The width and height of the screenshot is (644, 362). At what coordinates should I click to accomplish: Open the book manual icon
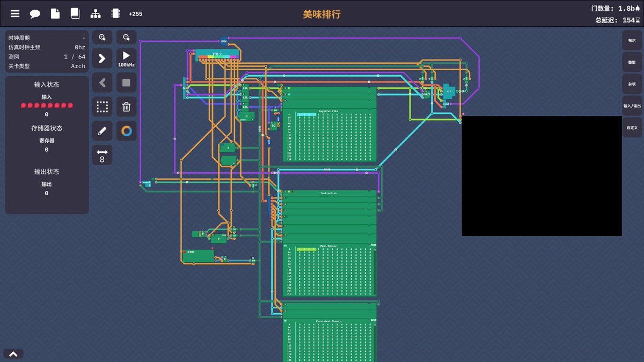coord(75,14)
